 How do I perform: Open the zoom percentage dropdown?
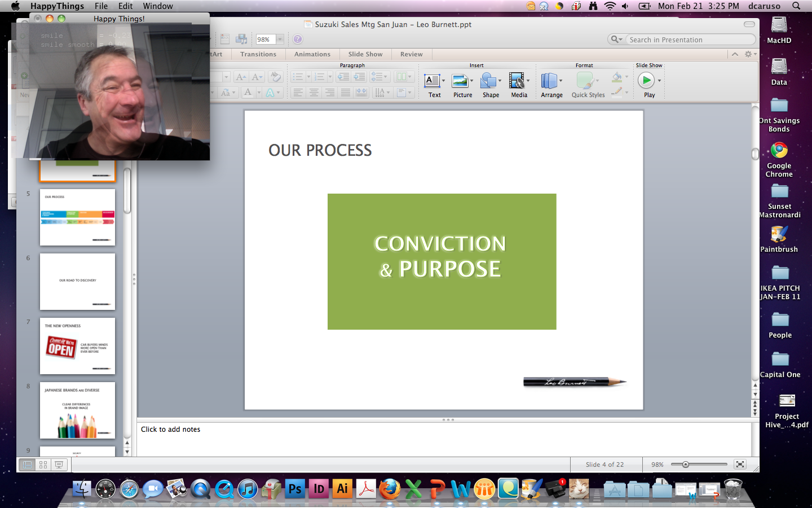(280, 40)
